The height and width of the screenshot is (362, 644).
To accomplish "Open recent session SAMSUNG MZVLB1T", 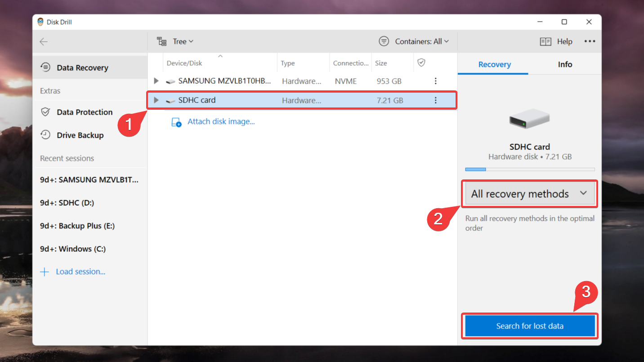I will pyautogui.click(x=90, y=179).
